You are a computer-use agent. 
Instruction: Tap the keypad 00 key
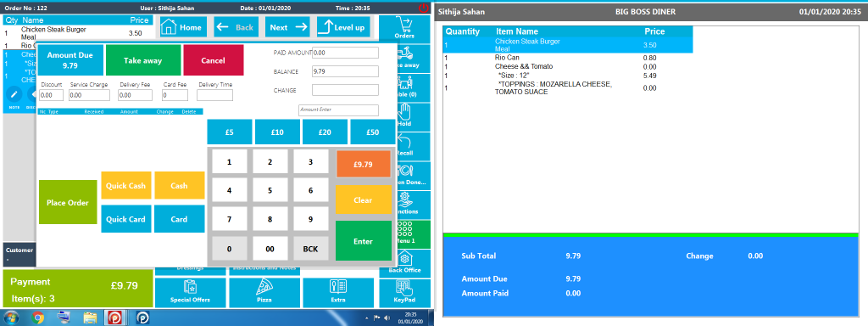click(270, 249)
